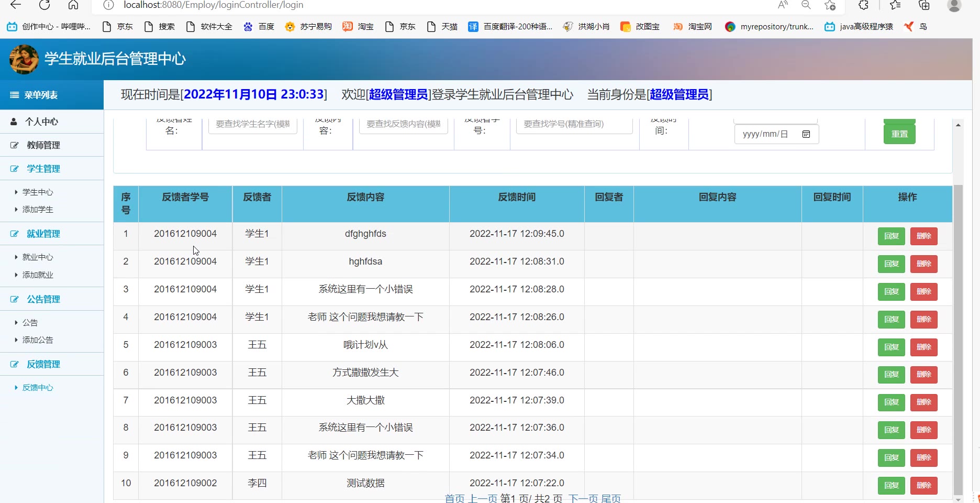Expand the 公告管理 sidebar section
The height and width of the screenshot is (503, 980).
[43, 299]
